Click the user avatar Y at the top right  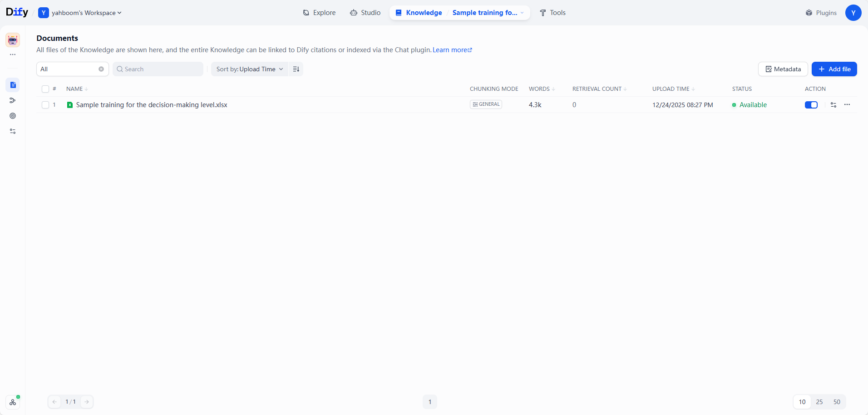point(853,13)
